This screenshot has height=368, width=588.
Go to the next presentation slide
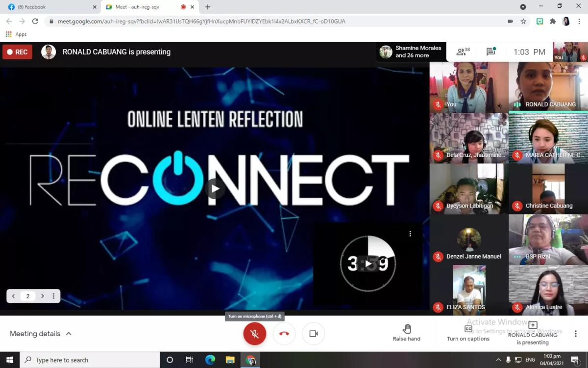point(42,296)
